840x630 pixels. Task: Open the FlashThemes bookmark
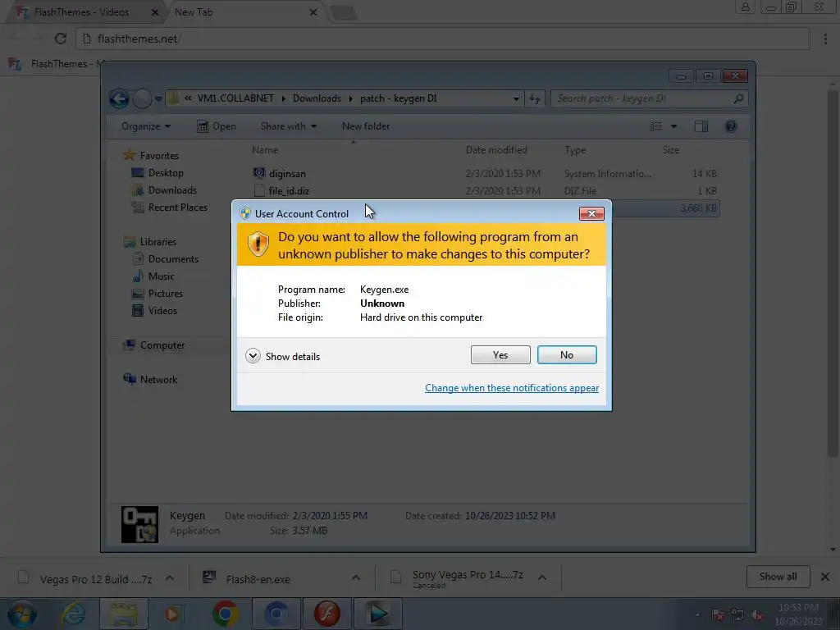pyautogui.click(x=59, y=64)
